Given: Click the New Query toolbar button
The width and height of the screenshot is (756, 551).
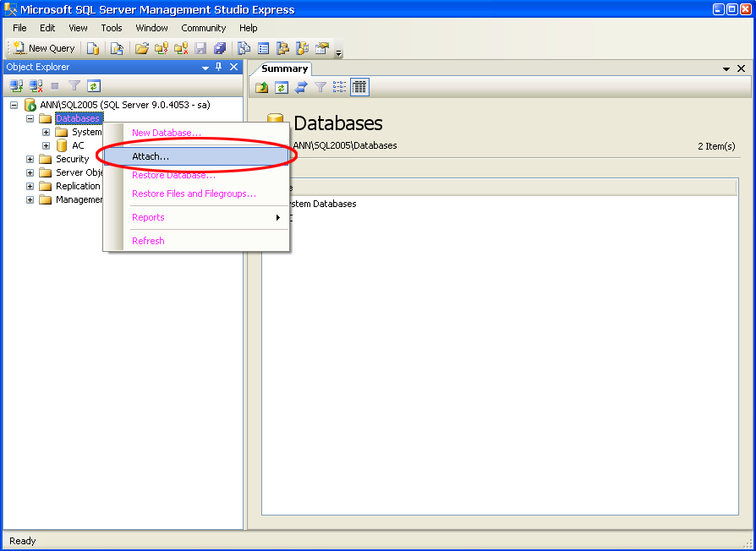Looking at the screenshot, I should tap(44, 48).
